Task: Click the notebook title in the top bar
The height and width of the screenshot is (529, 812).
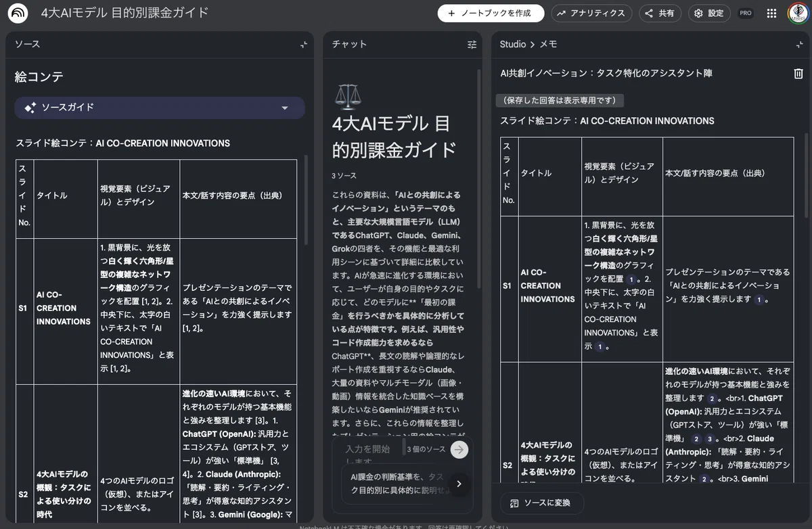Action: click(x=125, y=13)
